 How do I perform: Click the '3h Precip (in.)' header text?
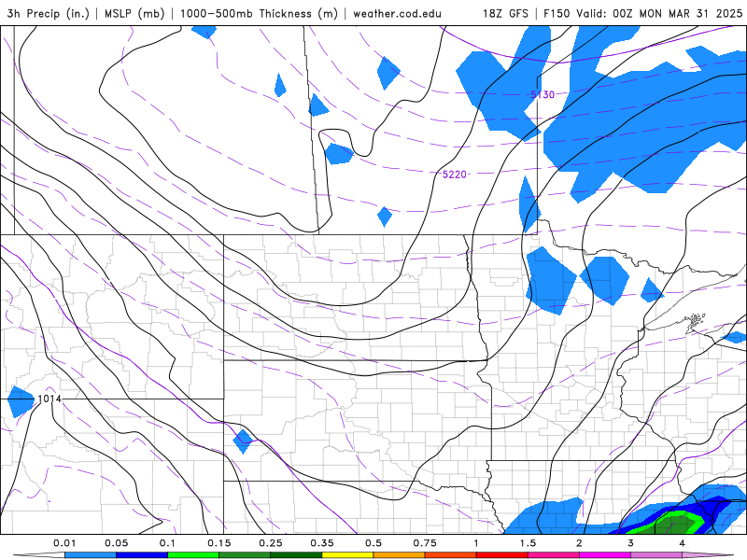point(49,13)
